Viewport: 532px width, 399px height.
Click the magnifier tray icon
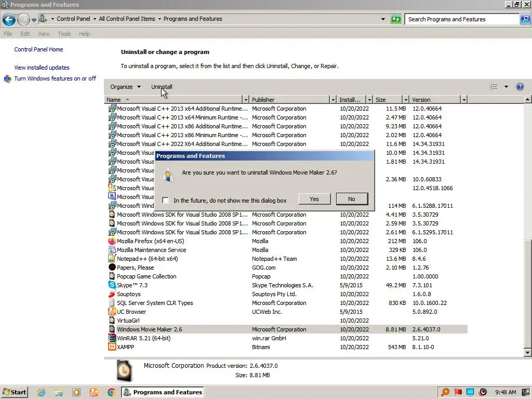(x=445, y=392)
